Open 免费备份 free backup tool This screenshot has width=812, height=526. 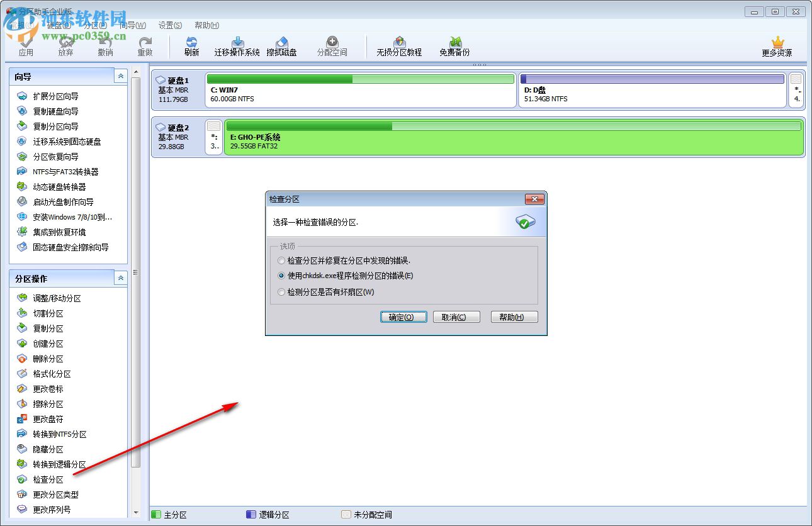pos(454,46)
